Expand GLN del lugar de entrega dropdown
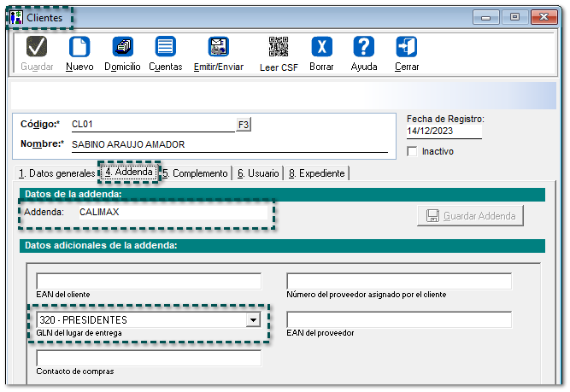Viewport: 570px width, 392px height. click(252, 320)
